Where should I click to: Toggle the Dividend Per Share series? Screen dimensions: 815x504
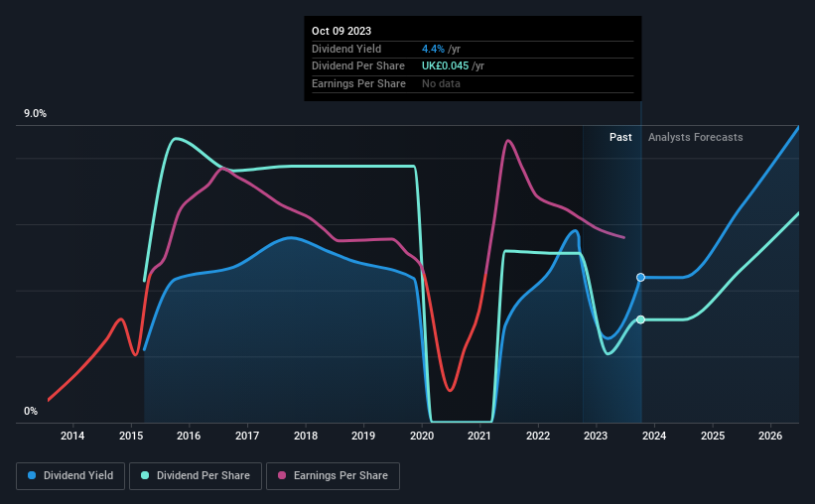[x=196, y=475]
